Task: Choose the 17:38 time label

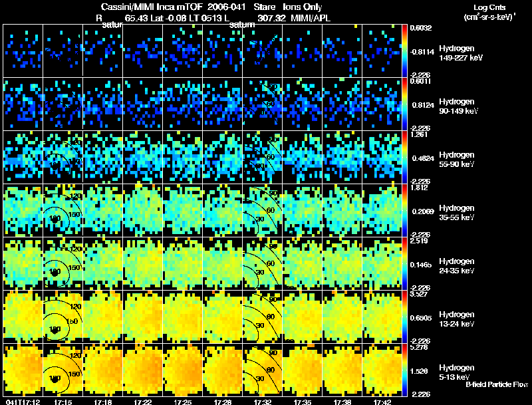Action: click(342, 402)
